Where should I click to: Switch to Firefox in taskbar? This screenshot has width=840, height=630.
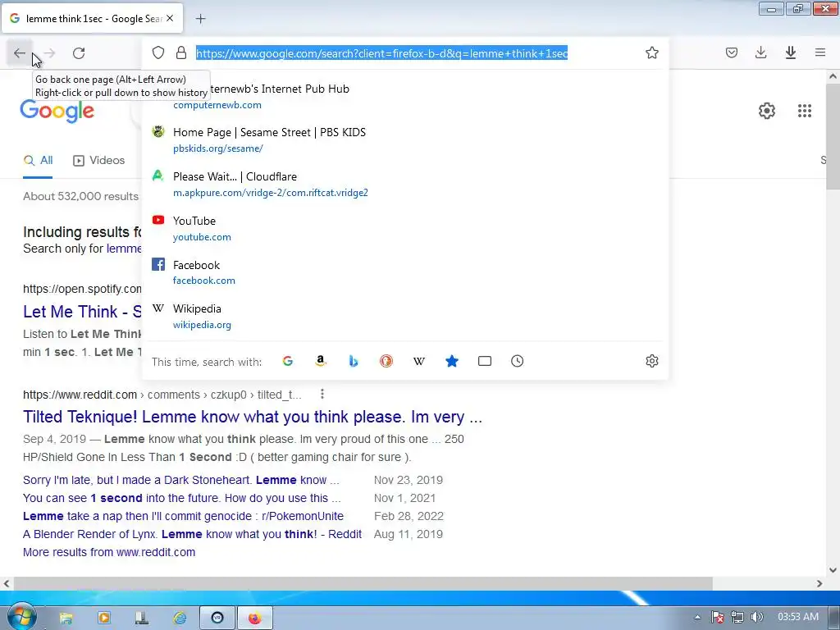[x=255, y=619]
